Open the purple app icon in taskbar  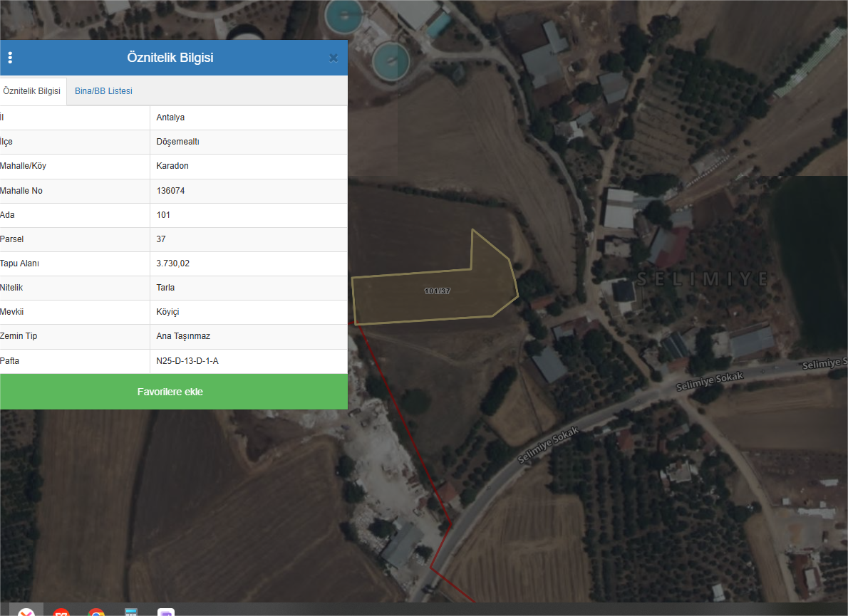(166, 612)
